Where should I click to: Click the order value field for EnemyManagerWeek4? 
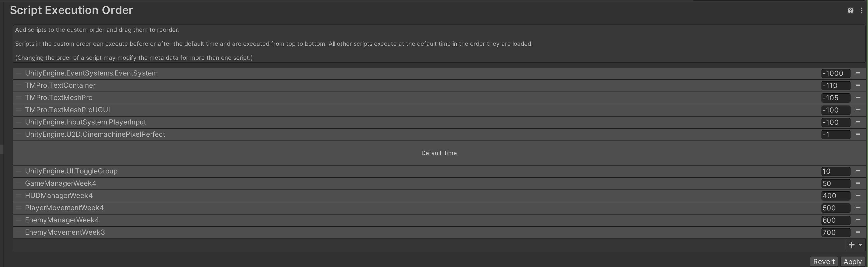coord(835,220)
